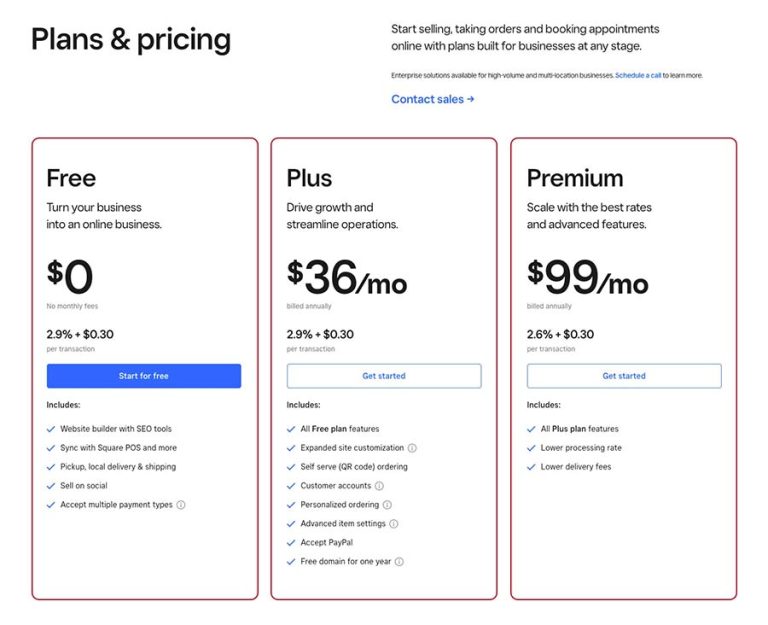
Task: Click the Lower delivery fees feature text
Action: pos(576,467)
